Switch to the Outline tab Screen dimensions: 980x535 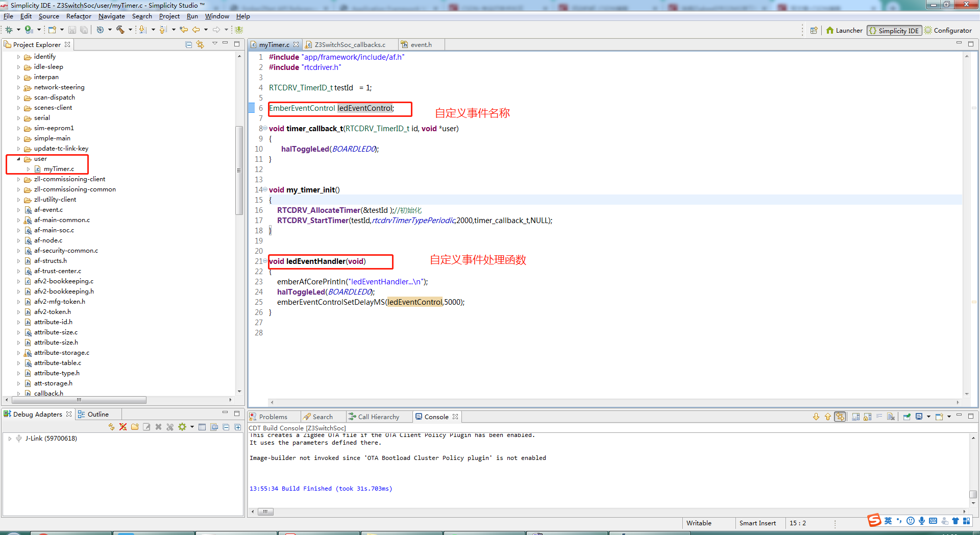(97, 415)
